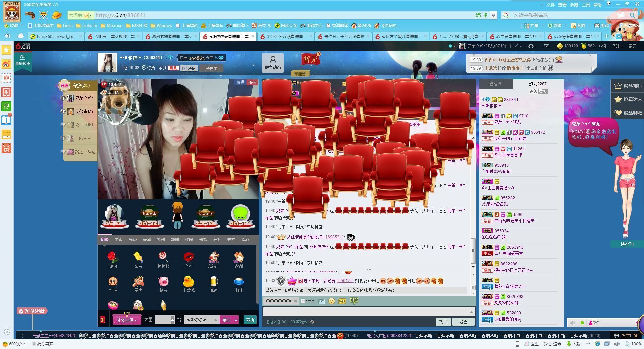Select the lips kiss (么么) gift
This screenshot has width=644, height=349.
[189, 260]
